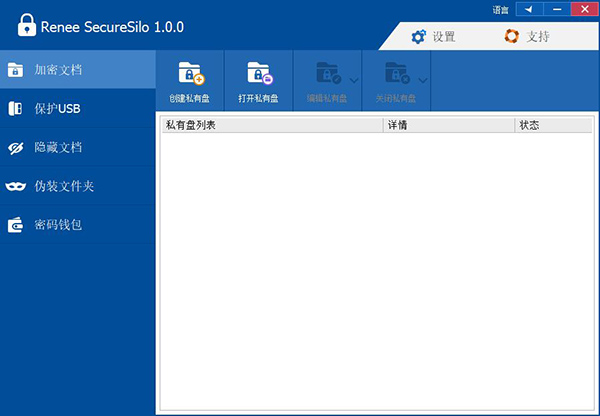Image resolution: width=600 pixels, height=416 pixels.
Task: Click the wallet icon in sidebar
Action: (15, 225)
